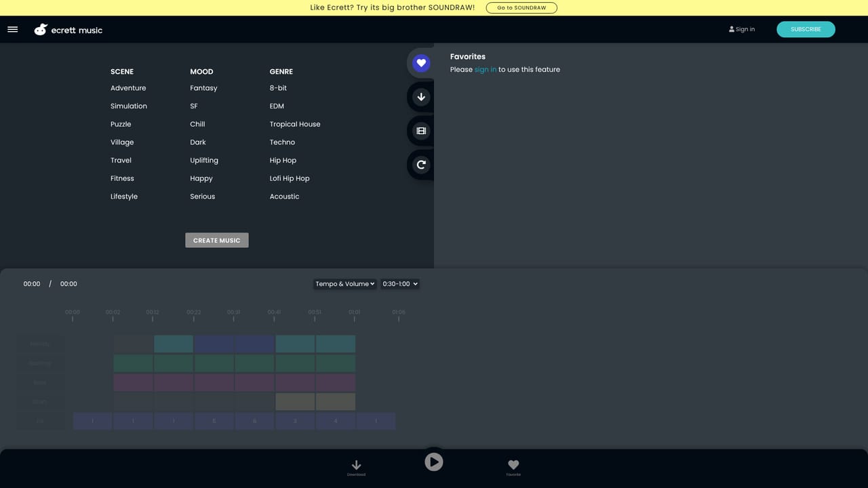This screenshot has height=488, width=868.
Task: Click the Favorite heart in bottom bar
Action: click(x=513, y=466)
